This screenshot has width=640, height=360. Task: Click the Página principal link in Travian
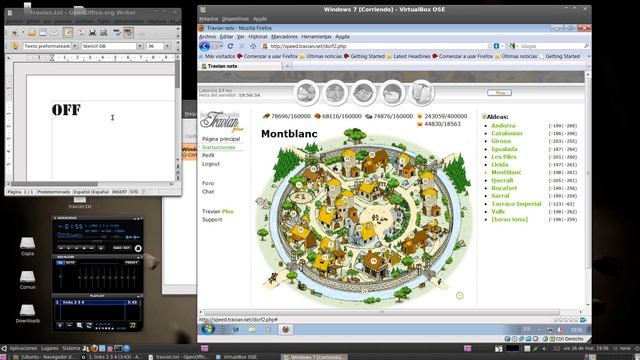(x=221, y=139)
